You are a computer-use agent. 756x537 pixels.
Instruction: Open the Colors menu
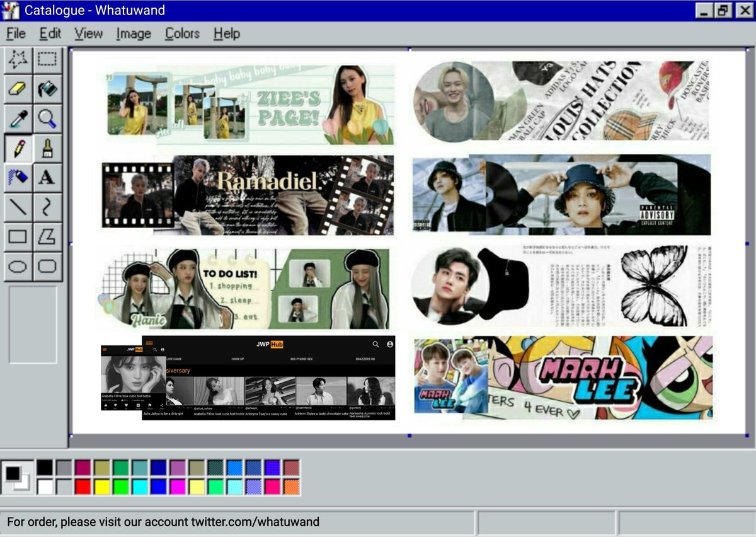(181, 34)
